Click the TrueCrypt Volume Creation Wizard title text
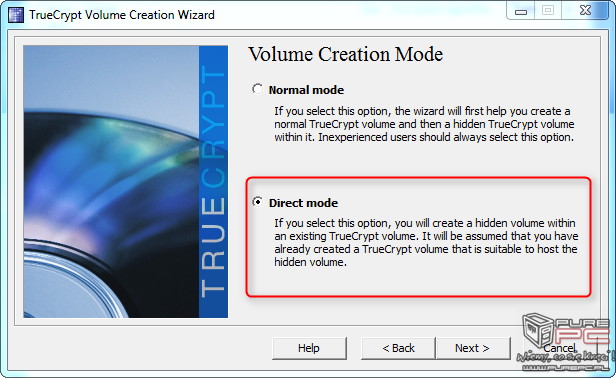Image resolution: width=616 pixels, height=378 pixels. pos(122,15)
